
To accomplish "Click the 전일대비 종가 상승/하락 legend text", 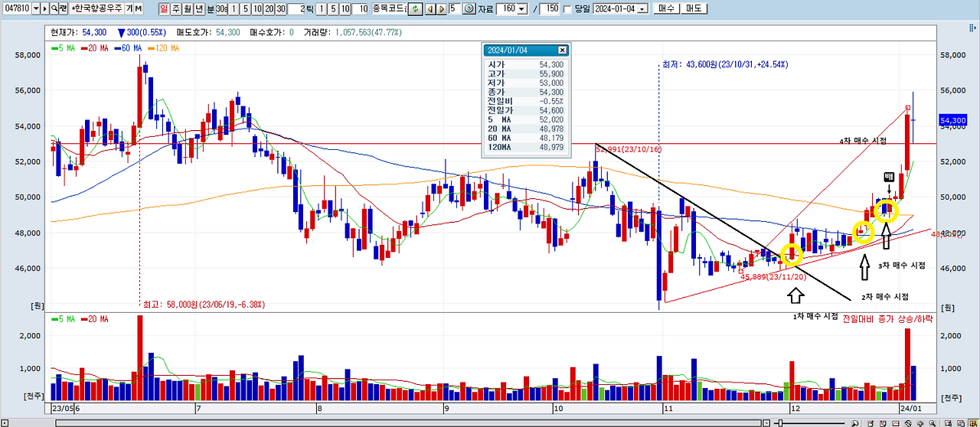I will [x=888, y=318].
